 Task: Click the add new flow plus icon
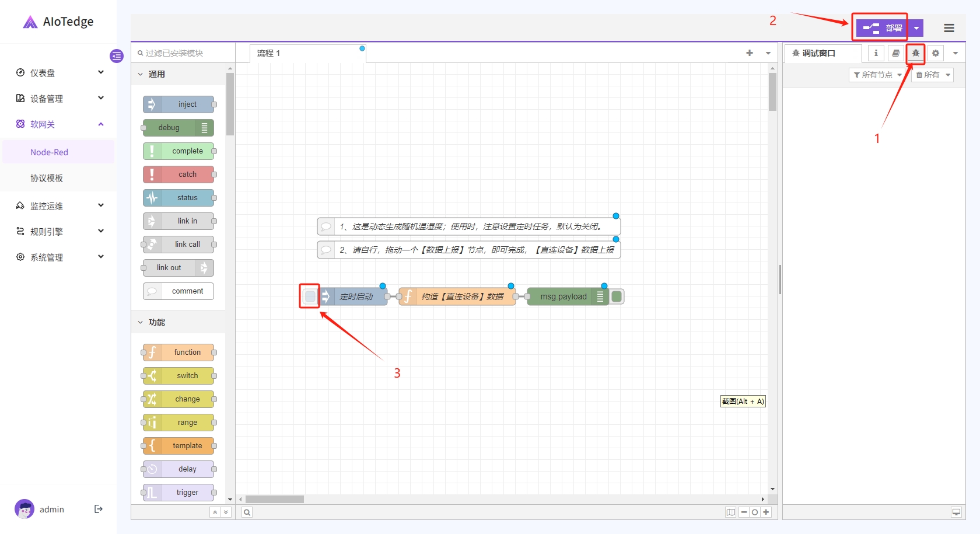(x=750, y=53)
